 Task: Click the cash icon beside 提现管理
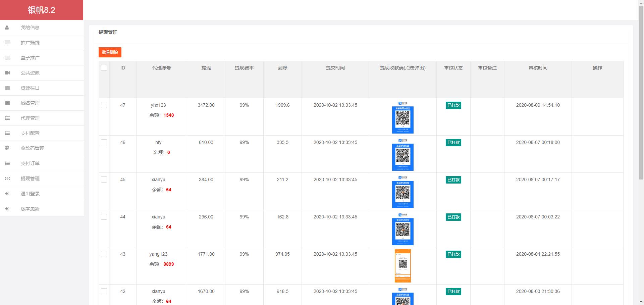[7, 179]
